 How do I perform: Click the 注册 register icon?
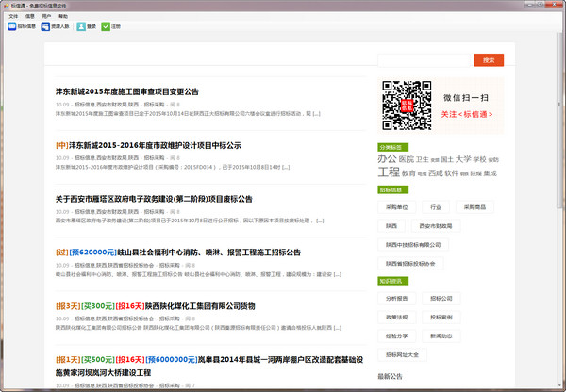111,26
